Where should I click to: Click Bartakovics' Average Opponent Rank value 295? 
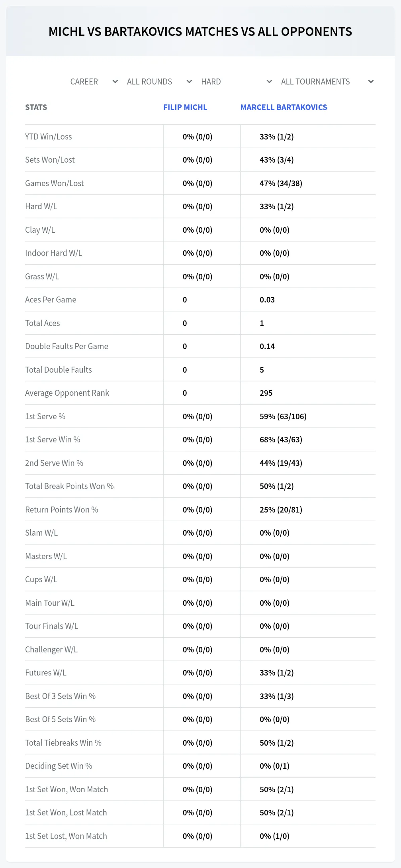266,393
